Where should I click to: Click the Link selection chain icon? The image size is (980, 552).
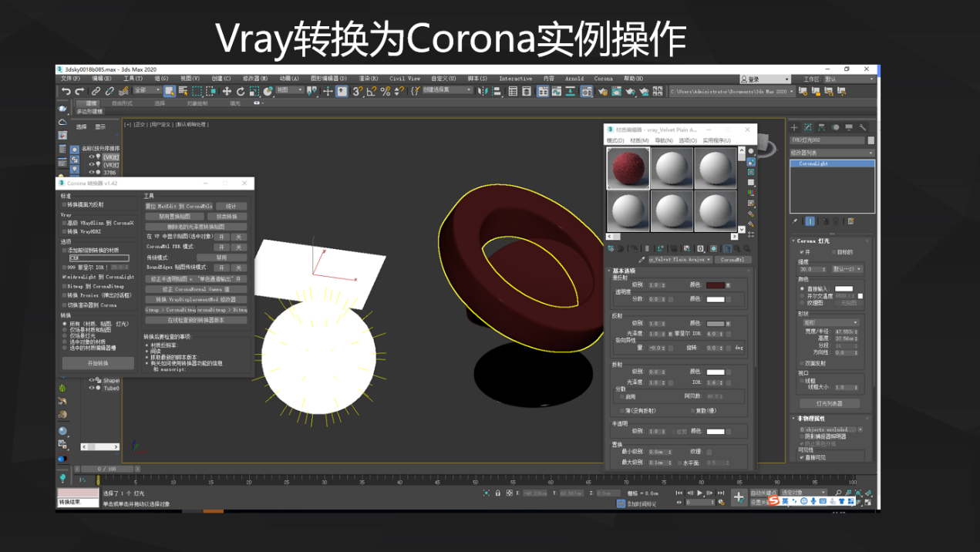(96, 92)
